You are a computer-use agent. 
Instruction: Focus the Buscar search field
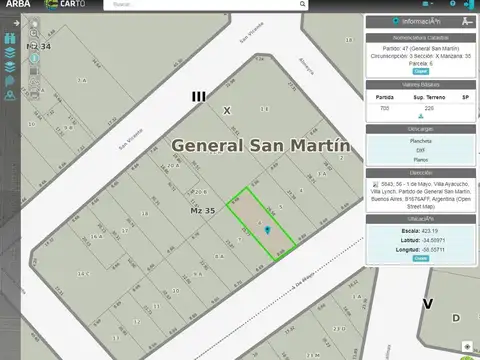click(202, 4)
